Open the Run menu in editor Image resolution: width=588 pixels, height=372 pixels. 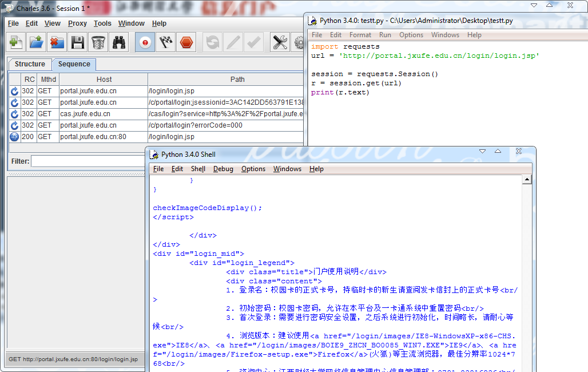[x=385, y=35]
